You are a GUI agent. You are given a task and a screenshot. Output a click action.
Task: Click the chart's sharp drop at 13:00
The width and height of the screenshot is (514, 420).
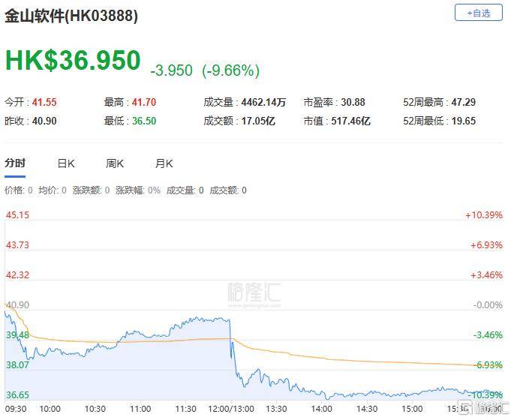coord(231,347)
